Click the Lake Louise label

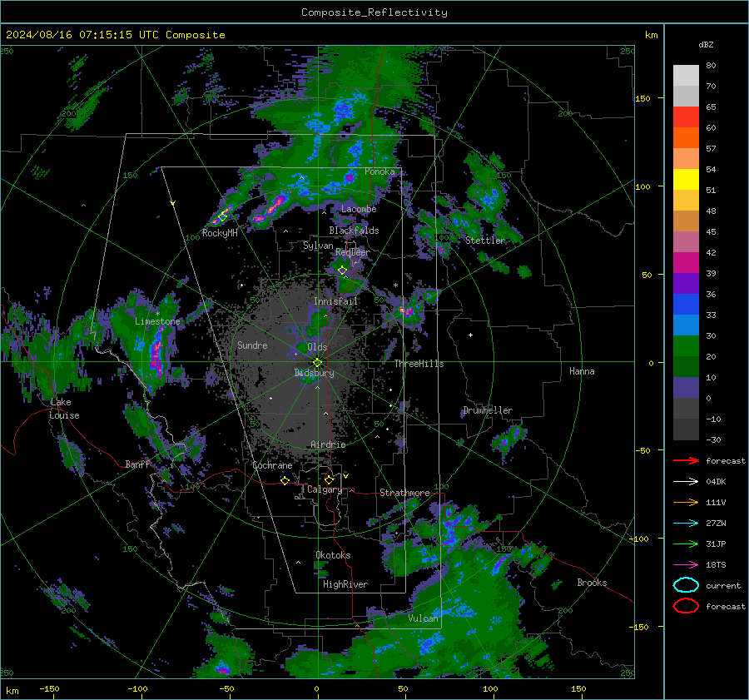tap(64, 409)
